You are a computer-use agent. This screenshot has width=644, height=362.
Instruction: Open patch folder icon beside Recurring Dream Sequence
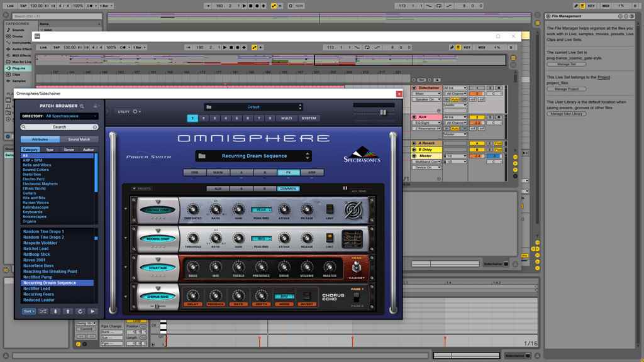coord(202,156)
